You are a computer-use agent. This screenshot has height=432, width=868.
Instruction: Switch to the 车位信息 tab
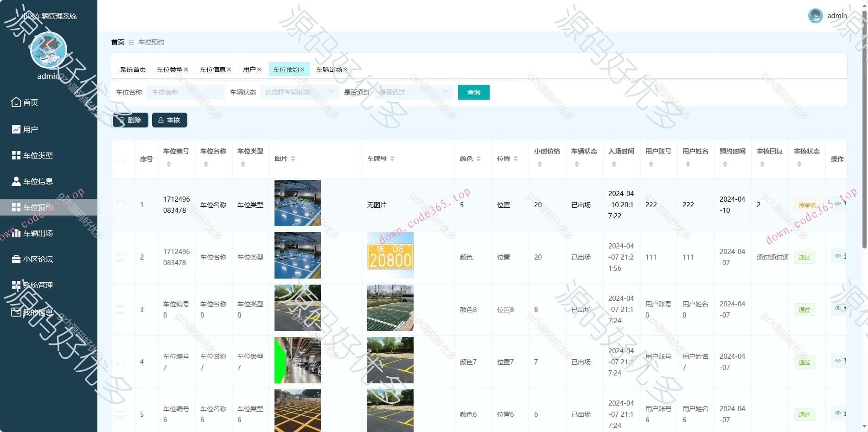[x=212, y=70]
